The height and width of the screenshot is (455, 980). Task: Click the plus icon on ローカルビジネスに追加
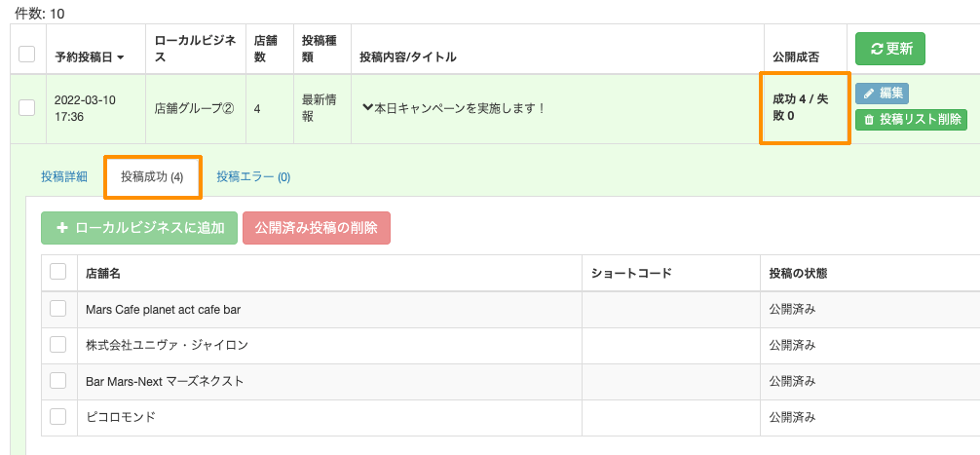[62, 228]
